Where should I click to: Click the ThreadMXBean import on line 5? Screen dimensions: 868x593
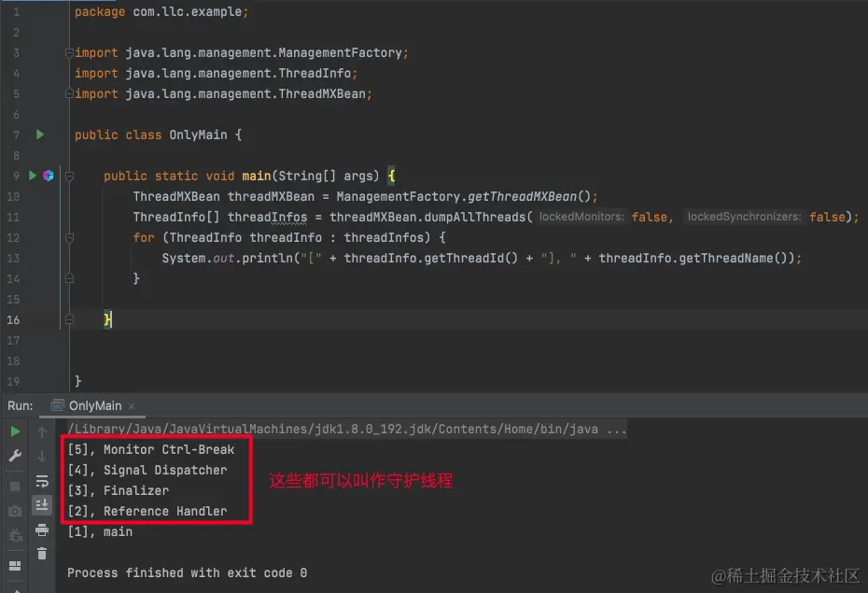(x=223, y=93)
